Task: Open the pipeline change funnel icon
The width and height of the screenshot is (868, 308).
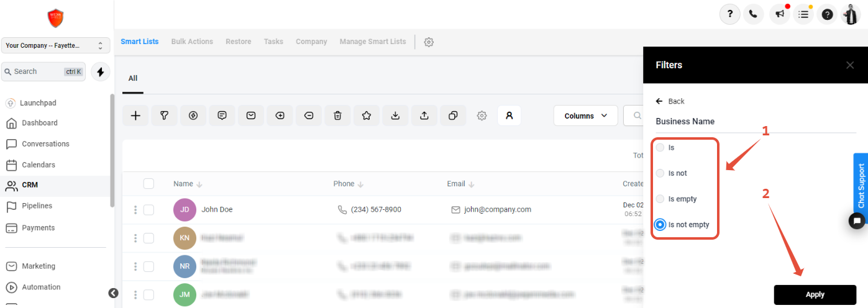Action: coord(165,115)
